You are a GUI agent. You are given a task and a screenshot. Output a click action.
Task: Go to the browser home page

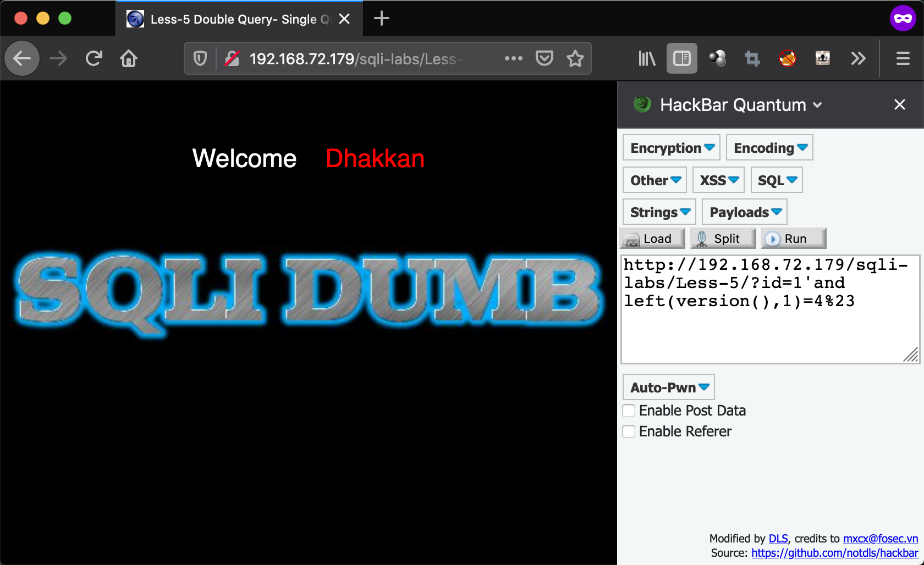[129, 58]
